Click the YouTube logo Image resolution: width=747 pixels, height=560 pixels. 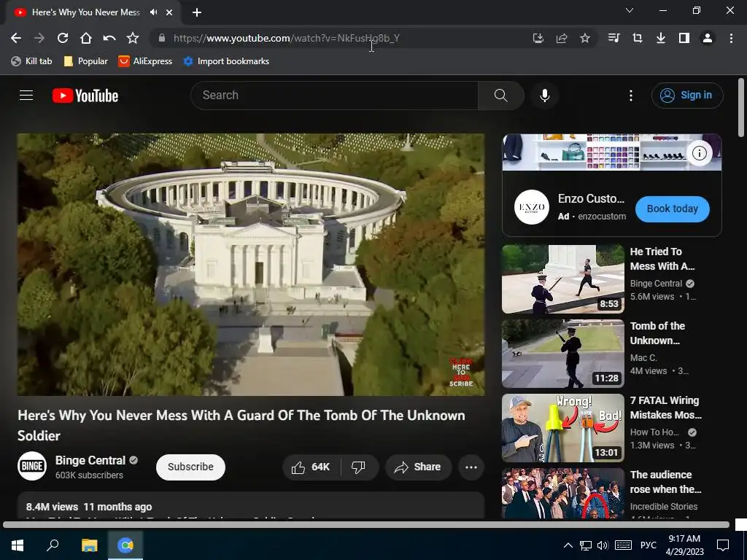coord(85,96)
